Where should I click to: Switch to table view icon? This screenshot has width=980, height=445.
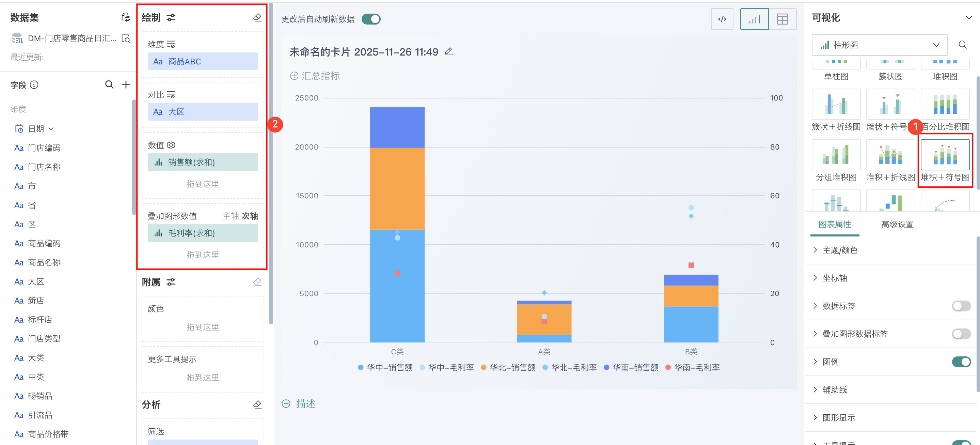(x=782, y=19)
